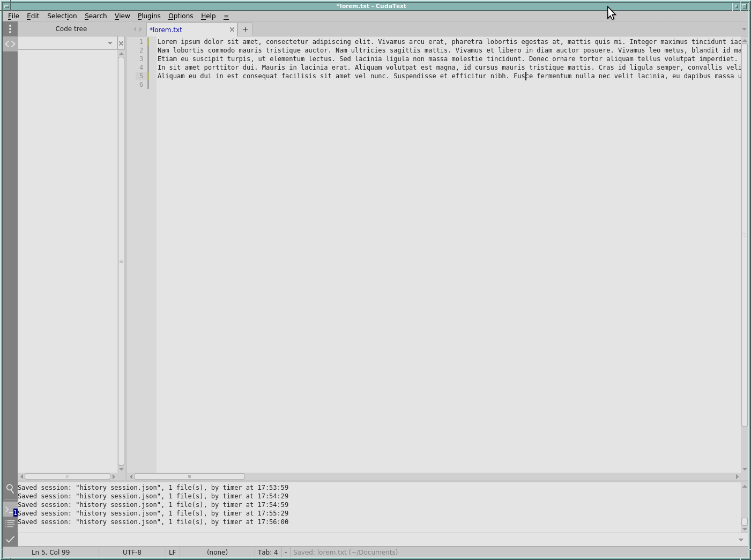Click the LF line ending status cell

[x=172, y=552]
